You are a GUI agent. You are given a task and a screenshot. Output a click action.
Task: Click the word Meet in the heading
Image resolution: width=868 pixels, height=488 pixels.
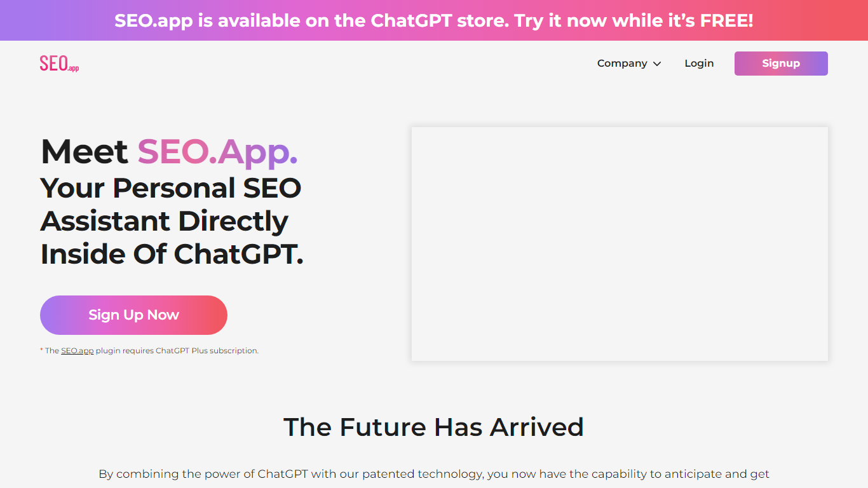[85, 152]
